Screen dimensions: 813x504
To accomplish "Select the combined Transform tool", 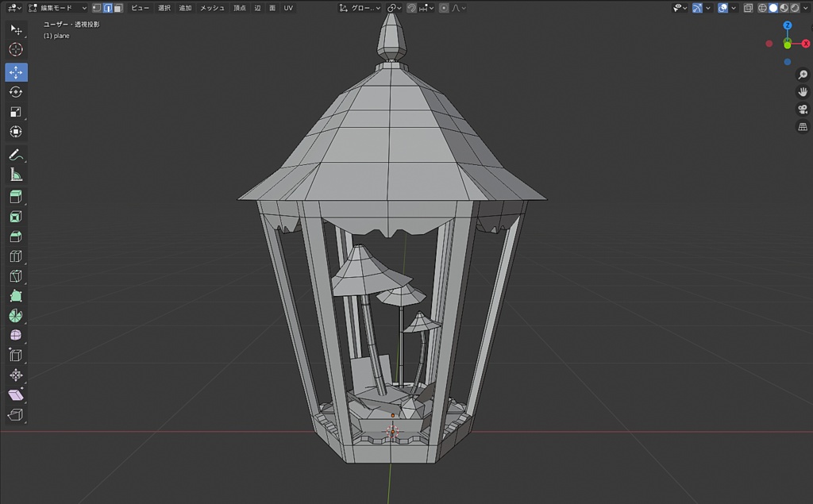I will pos(16,132).
